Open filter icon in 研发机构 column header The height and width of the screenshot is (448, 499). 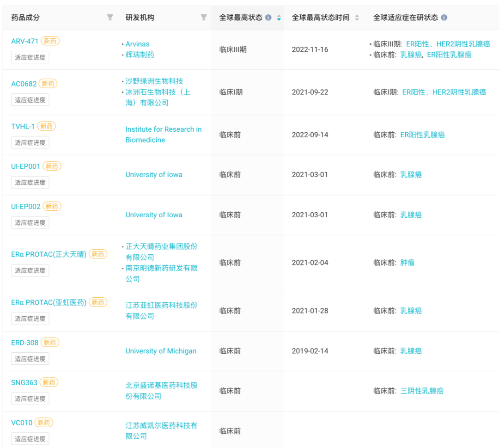[204, 17]
